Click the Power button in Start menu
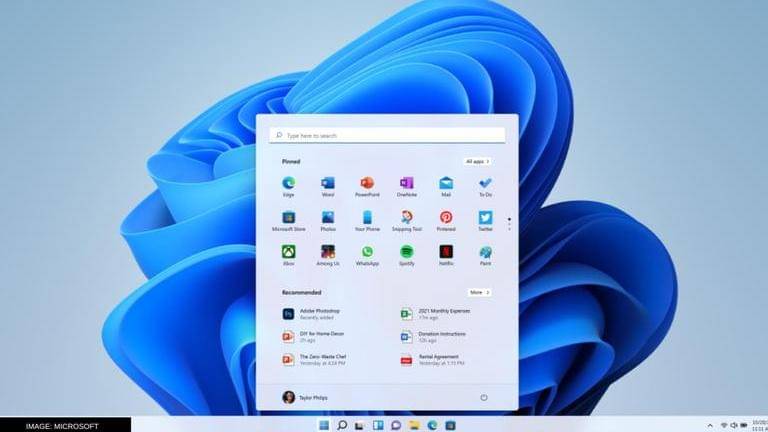The width and height of the screenshot is (768, 432). [x=484, y=397]
